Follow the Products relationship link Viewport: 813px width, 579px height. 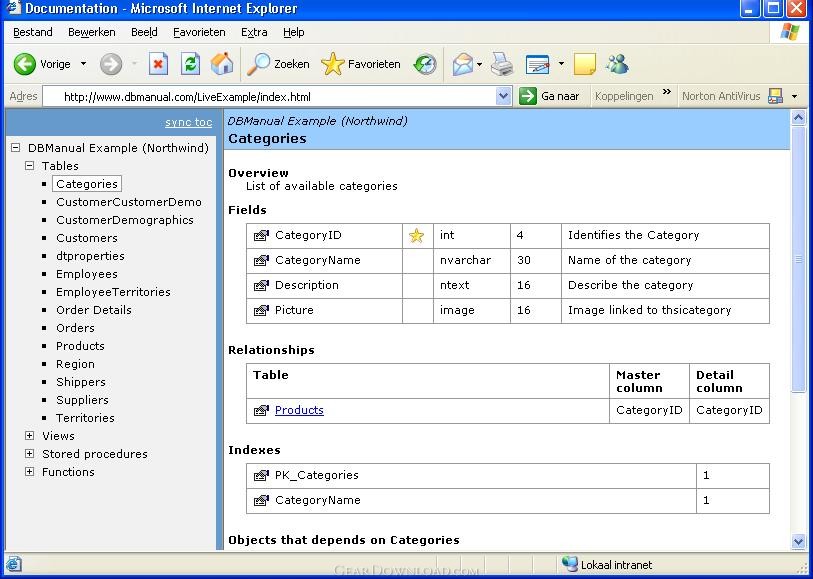[x=299, y=410]
